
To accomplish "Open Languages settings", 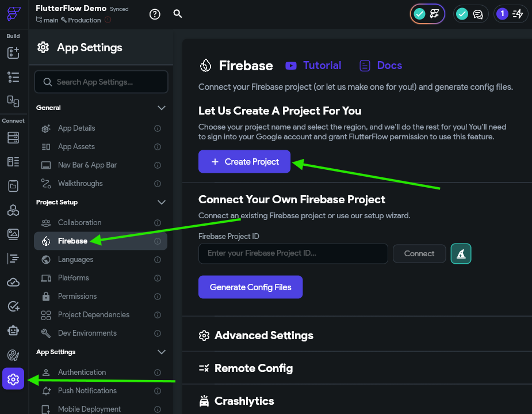I will point(101,260).
